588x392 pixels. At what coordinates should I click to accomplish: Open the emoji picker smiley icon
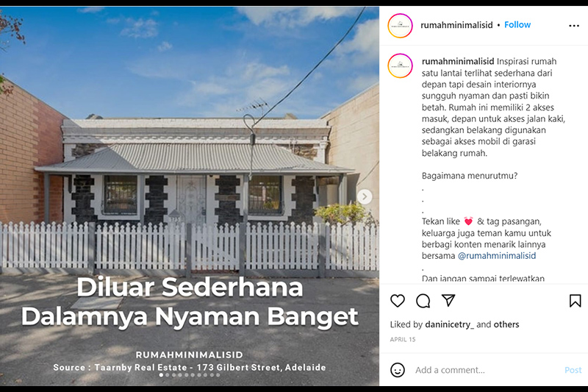pos(398,370)
